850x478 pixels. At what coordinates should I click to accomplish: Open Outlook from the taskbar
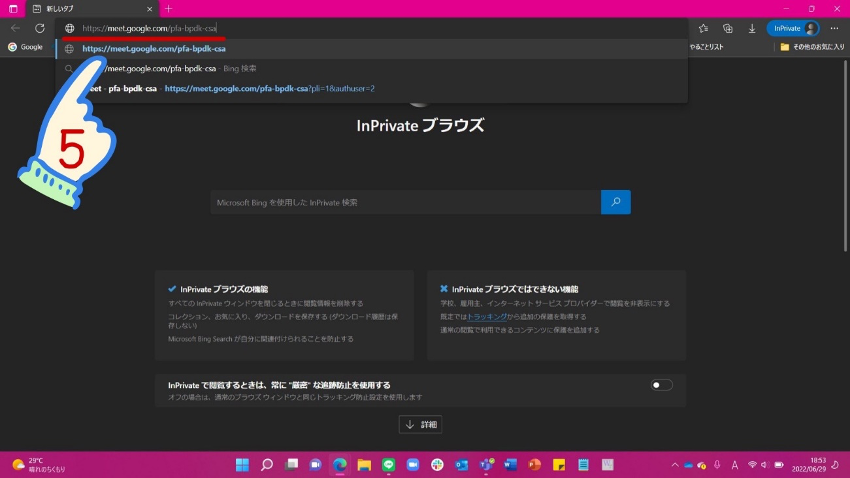click(461, 464)
